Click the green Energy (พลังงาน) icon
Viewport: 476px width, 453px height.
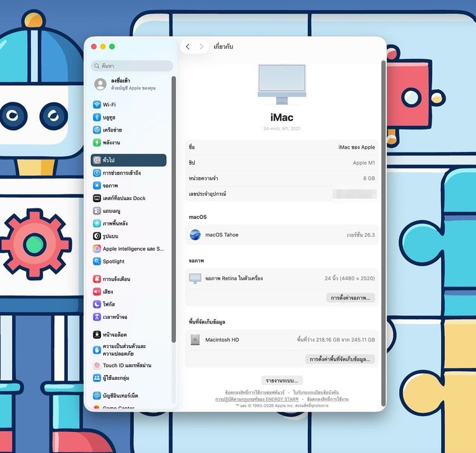pyautogui.click(x=97, y=142)
